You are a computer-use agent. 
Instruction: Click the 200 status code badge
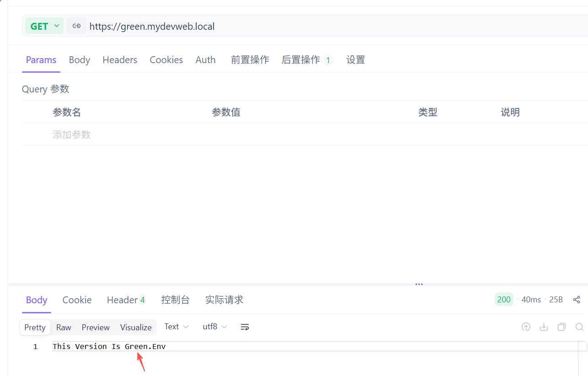pyautogui.click(x=503, y=300)
